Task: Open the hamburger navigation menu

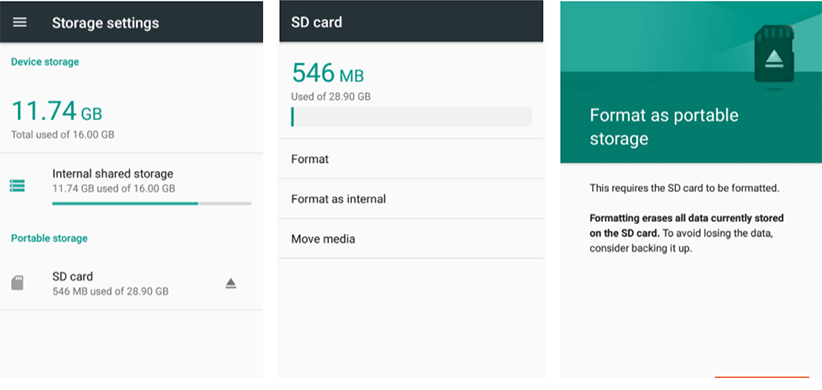Action: (x=20, y=23)
